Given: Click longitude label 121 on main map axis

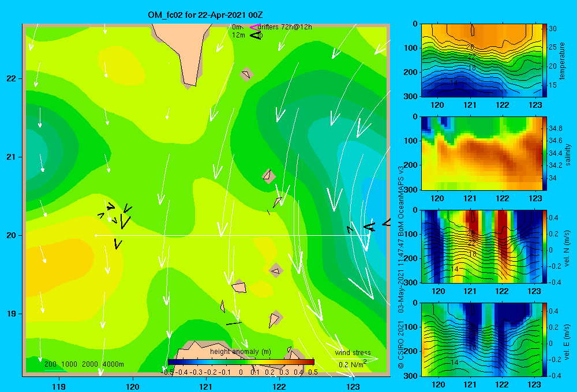Looking at the screenshot, I should point(206,387).
